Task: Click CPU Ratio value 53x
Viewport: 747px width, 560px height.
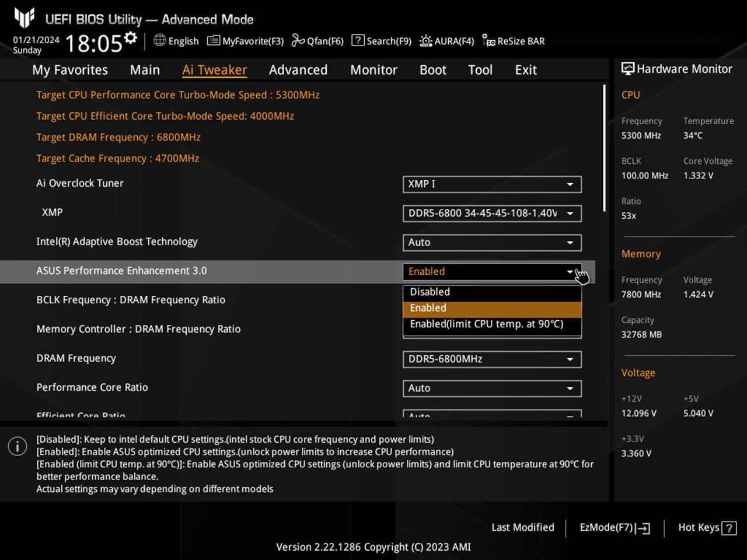Action: [629, 216]
